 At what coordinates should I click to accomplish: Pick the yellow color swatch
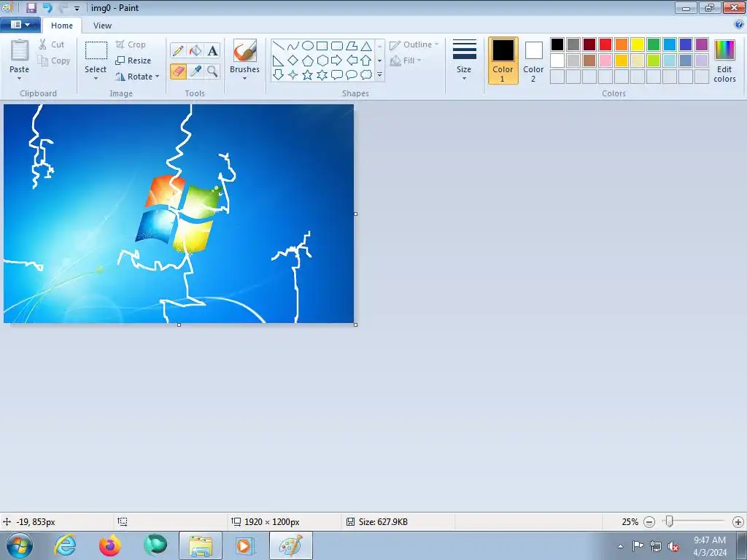638,44
